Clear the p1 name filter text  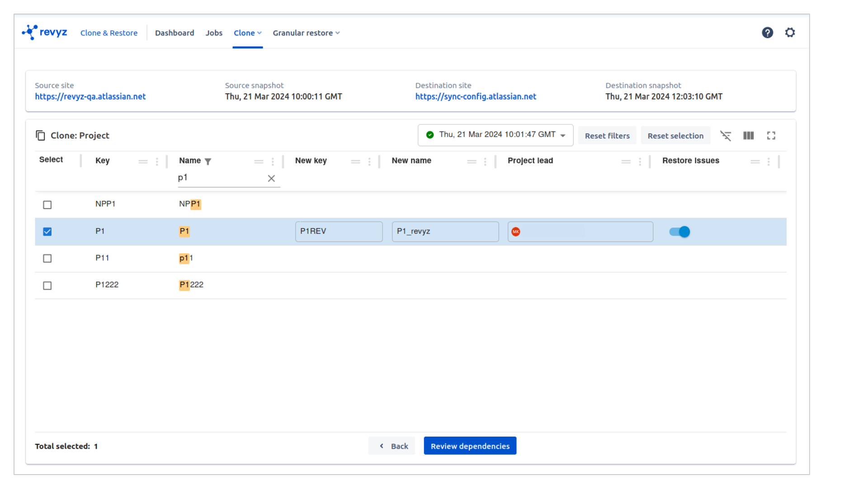[x=271, y=179]
